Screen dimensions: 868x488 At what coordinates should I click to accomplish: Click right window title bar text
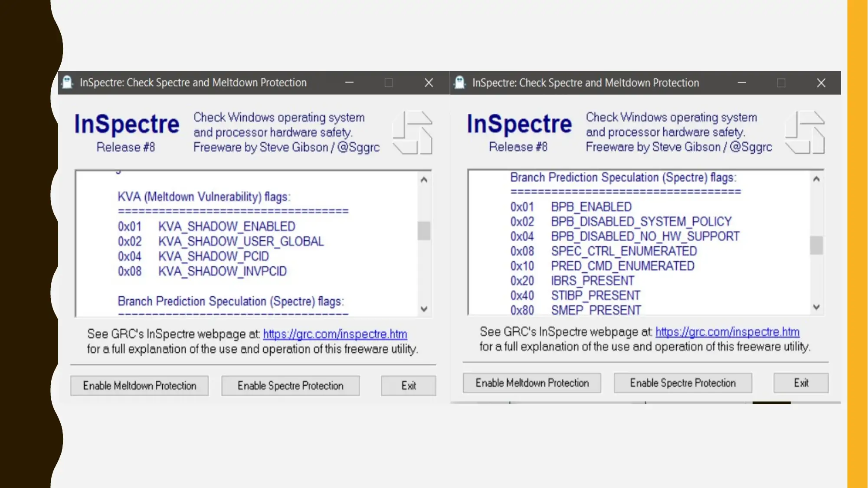(x=586, y=82)
